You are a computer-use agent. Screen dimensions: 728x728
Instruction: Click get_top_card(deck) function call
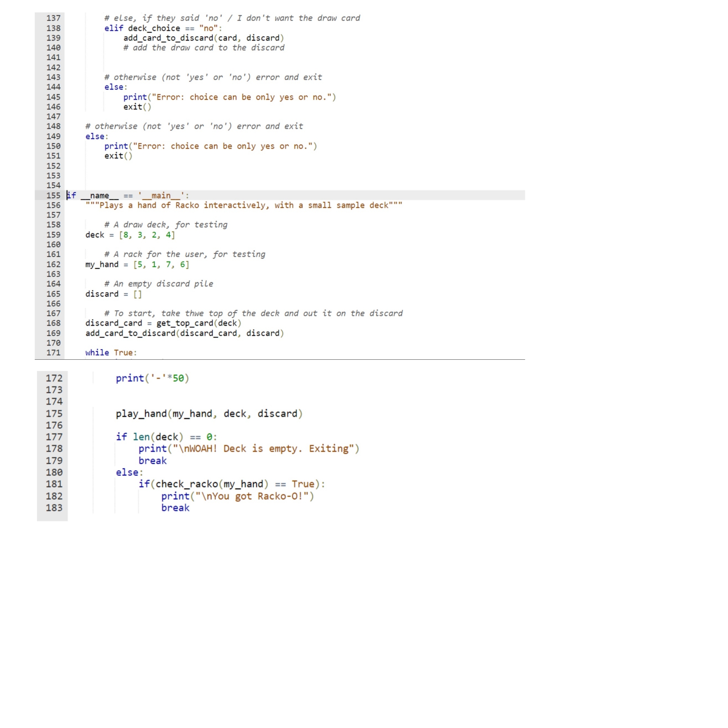tap(199, 323)
